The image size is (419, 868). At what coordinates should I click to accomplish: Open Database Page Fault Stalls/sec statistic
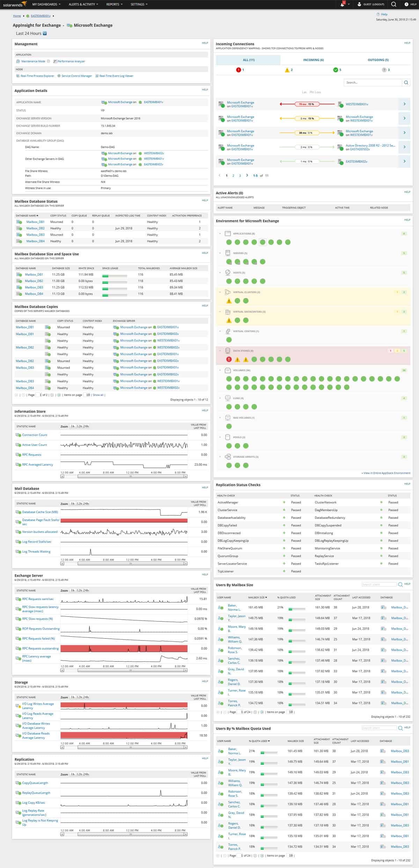[41, 522]
